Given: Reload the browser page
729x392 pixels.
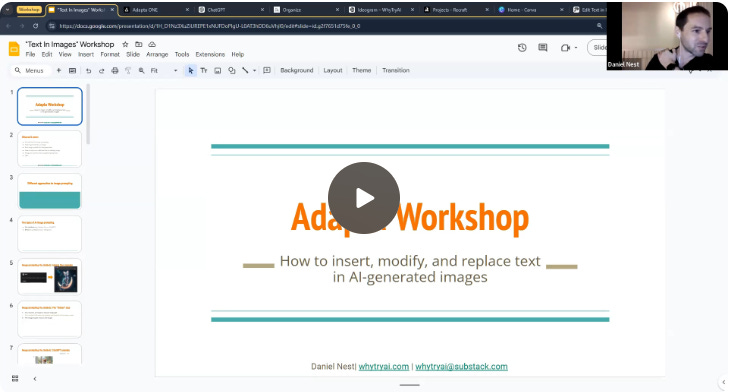Looking at the screenshot, I should coord(35,26).
